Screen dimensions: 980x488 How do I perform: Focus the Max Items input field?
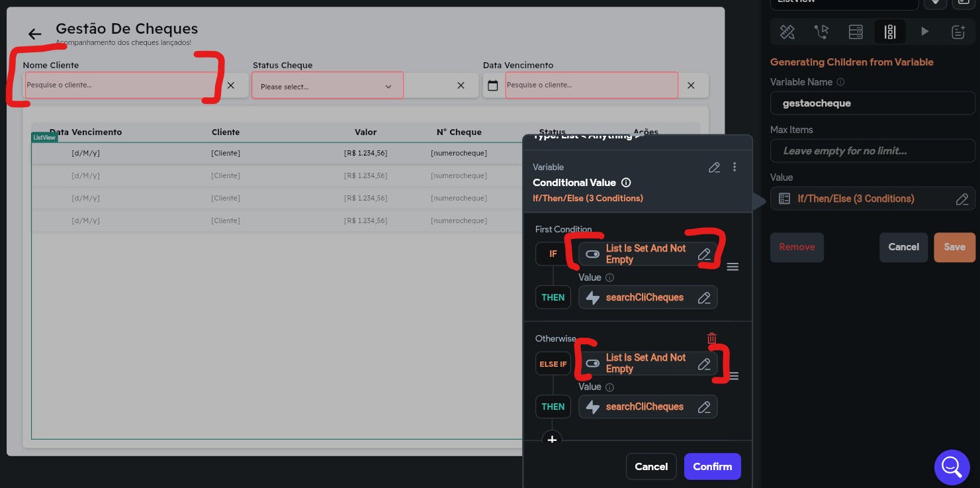pyautogui.click(x=872, y=151)
